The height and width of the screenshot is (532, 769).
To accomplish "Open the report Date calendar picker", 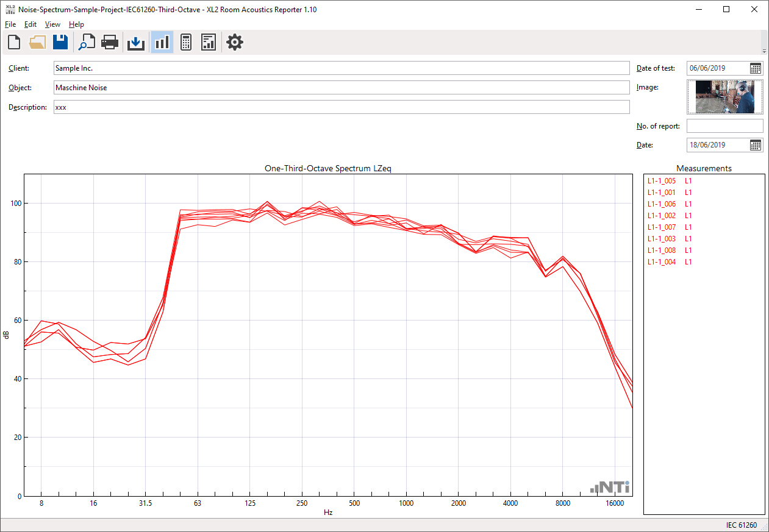I will tap(756, 145).
